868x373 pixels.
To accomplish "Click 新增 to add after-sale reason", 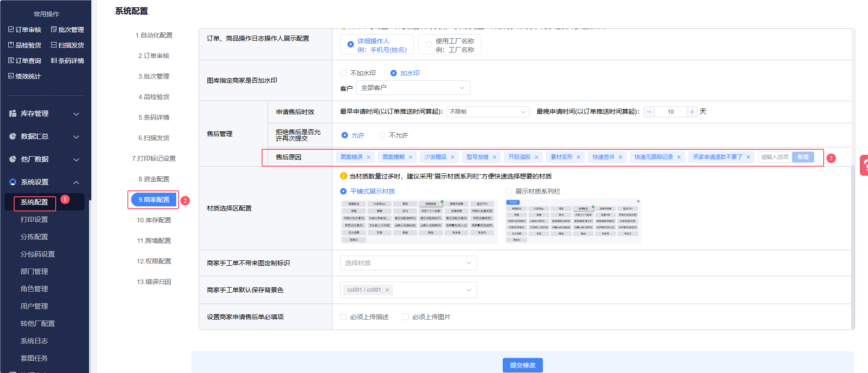I will [x=803, y=157].
